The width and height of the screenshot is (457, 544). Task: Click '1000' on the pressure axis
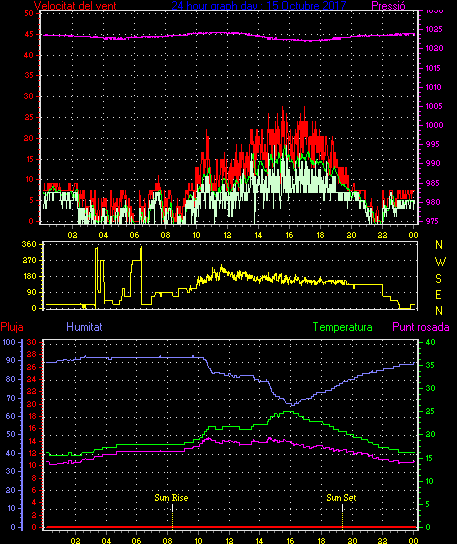point(434,125)
